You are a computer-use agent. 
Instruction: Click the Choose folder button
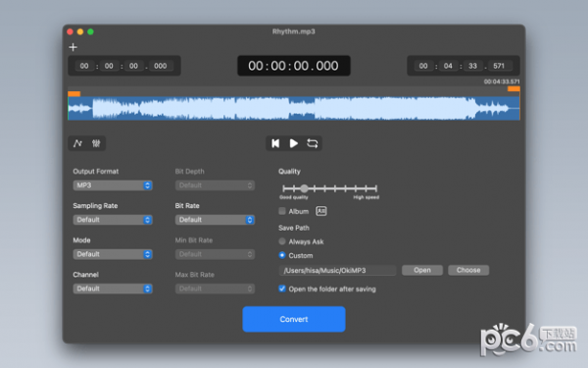click(468, 270)
